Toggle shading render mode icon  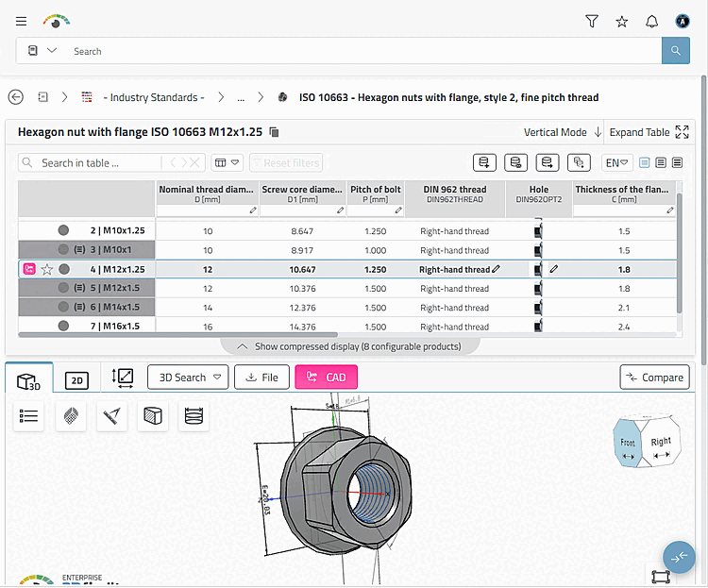[71, 415]
